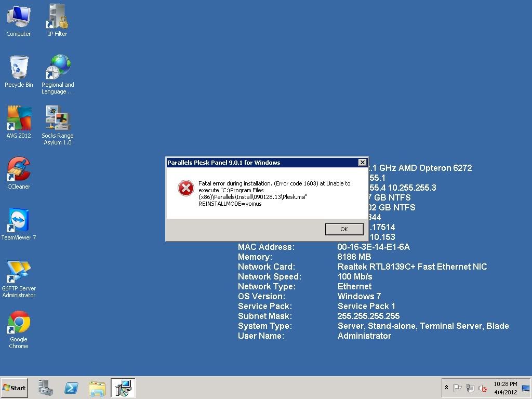Screen dimensions: 532x399
Task: Click the System Type value text
Action: pyautogui.click(x=423, y=326)
